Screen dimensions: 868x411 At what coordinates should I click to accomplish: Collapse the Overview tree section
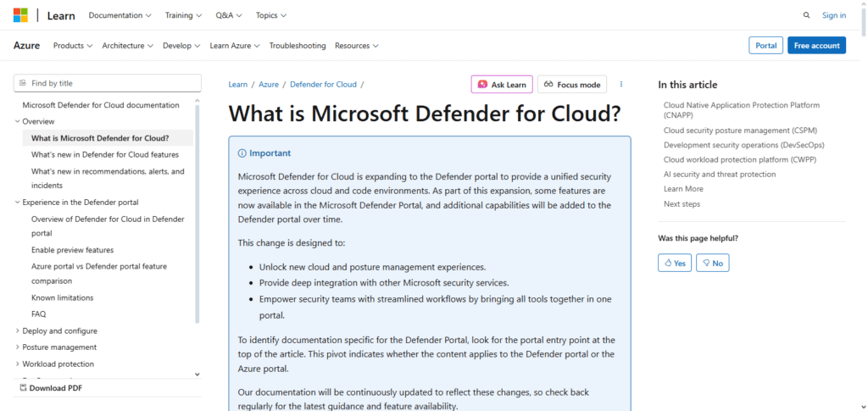(34, 121)
